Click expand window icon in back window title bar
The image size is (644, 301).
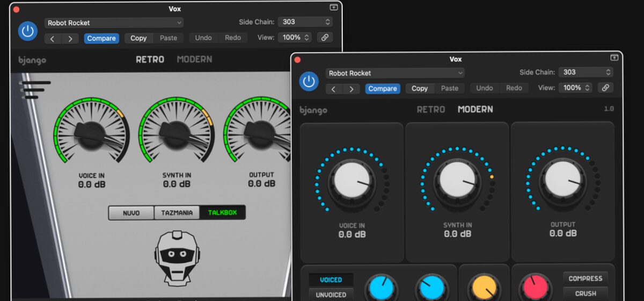[x=333, y=8]
